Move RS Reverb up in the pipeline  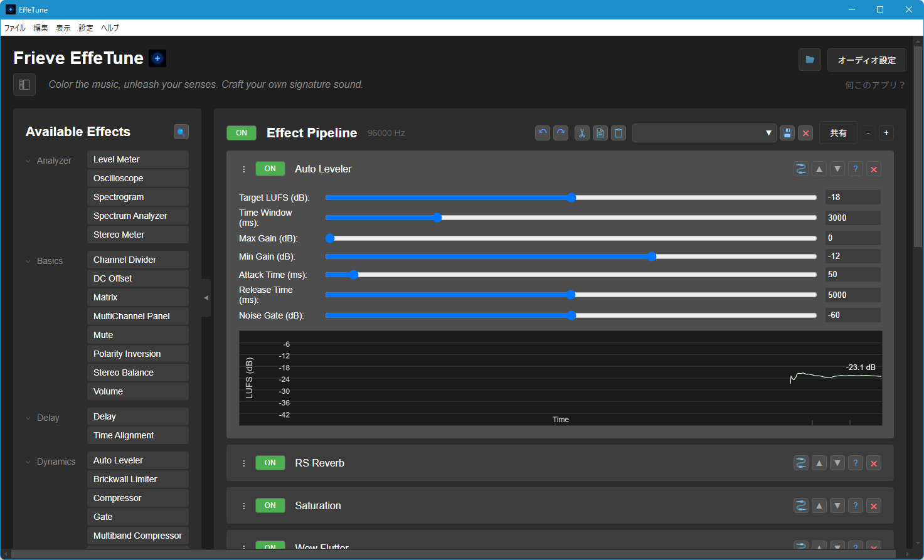(x=819, y=463)
